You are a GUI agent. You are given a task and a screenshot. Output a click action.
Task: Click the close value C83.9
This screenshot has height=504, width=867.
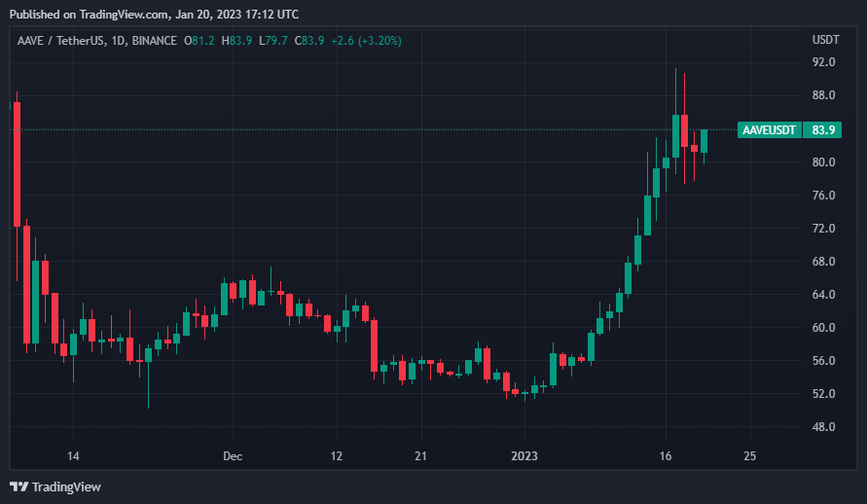click(x=309, y=41)
